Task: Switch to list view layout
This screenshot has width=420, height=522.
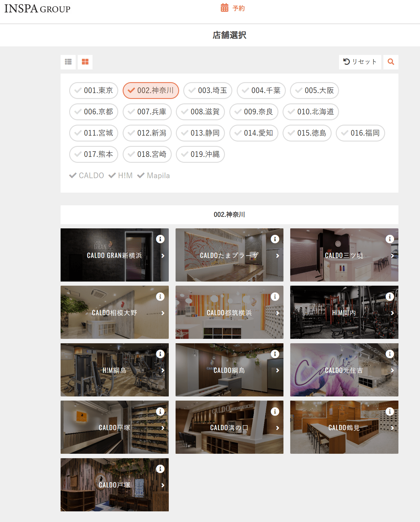Action: pyautogui.click(x=68, y=62)
